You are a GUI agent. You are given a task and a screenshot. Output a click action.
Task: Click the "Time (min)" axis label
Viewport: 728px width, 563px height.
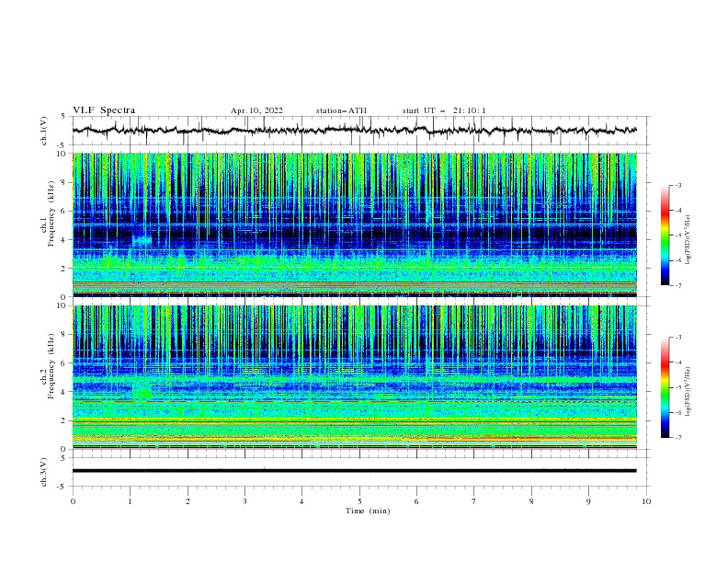[368, 511]
